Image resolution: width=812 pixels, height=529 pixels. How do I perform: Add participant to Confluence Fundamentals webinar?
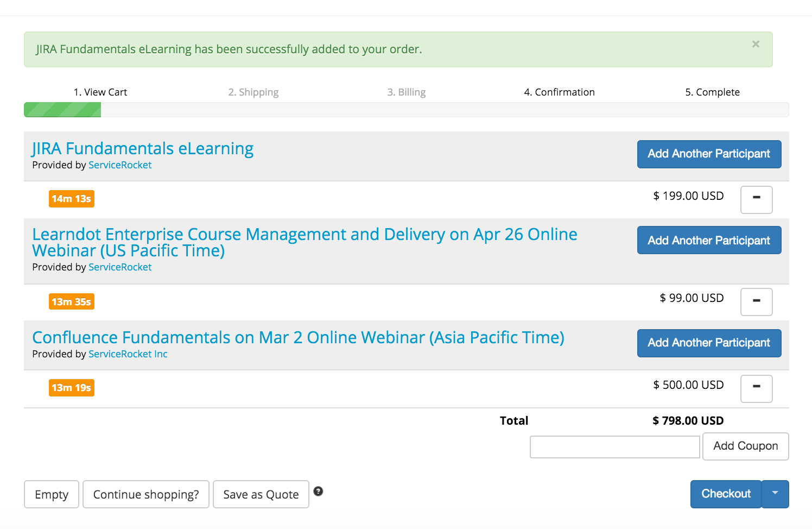pos(709,343)
